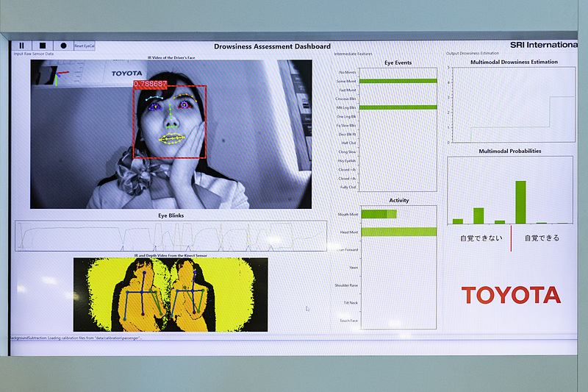This screenshot has width=588, height=392.
Task: Click the "Fast Mvmt" eye event label
Action: pos(348,90)
